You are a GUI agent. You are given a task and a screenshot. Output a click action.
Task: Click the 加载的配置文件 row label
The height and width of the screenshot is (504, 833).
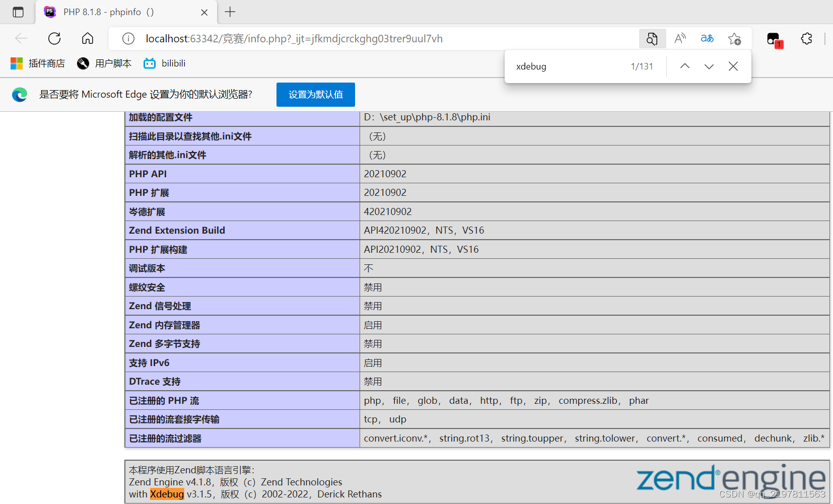click(161, 117)
